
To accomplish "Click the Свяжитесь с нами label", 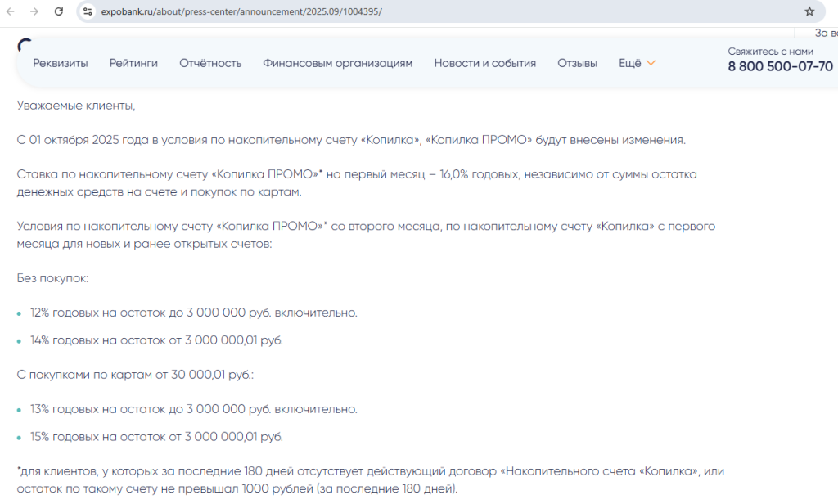I will coord(770,51).
